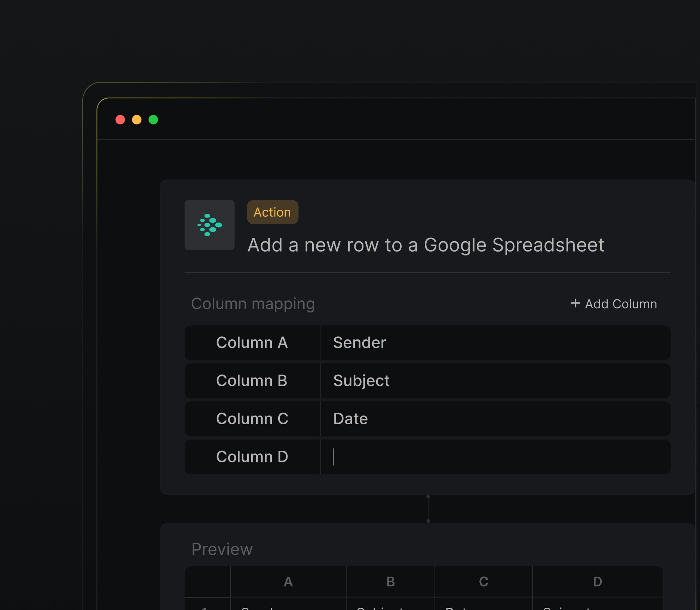Click the orange Action badge

[x=273, y=212]
